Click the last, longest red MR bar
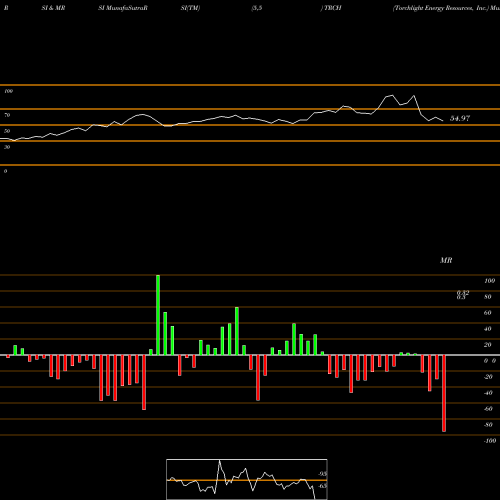Image resolution: width=500 pixels, height=500 pixels. (444, 393)
